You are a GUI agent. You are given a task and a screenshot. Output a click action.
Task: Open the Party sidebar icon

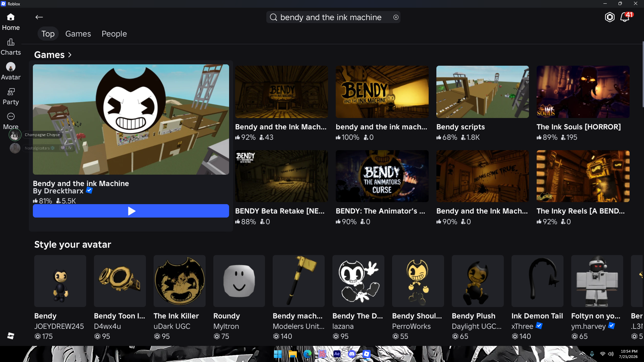[x=11, y=92]
